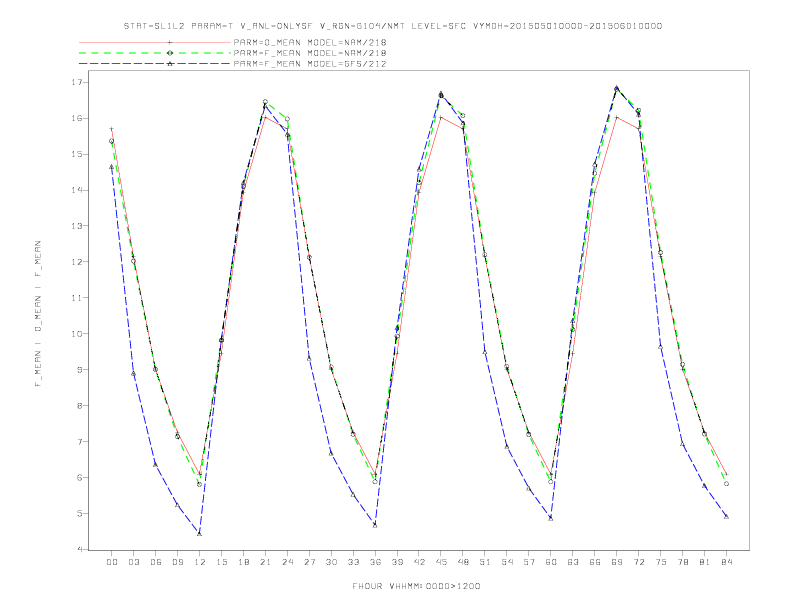
Task: Click x-axis forecast hour label 24
Action: click(287, 562)
